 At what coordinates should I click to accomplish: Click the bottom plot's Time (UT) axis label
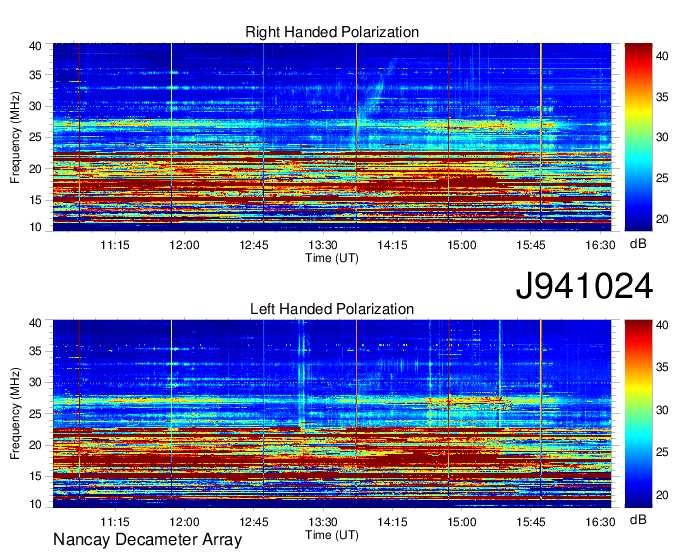[332, 535]
